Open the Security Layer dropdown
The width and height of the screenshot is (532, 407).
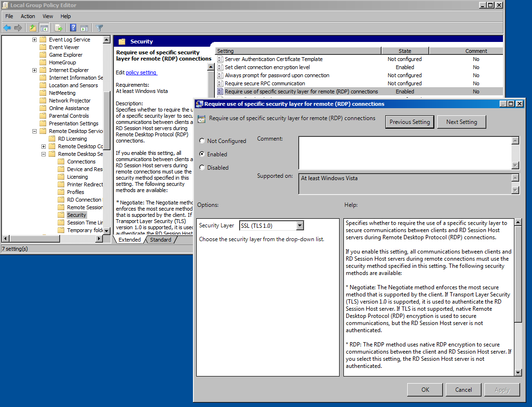pos(300,225)
